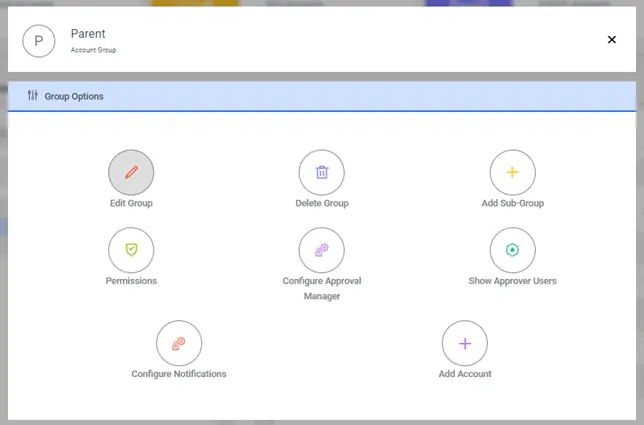Click the Group Options sliders icon
644x425 pixels.
click(x=33, y=96)
